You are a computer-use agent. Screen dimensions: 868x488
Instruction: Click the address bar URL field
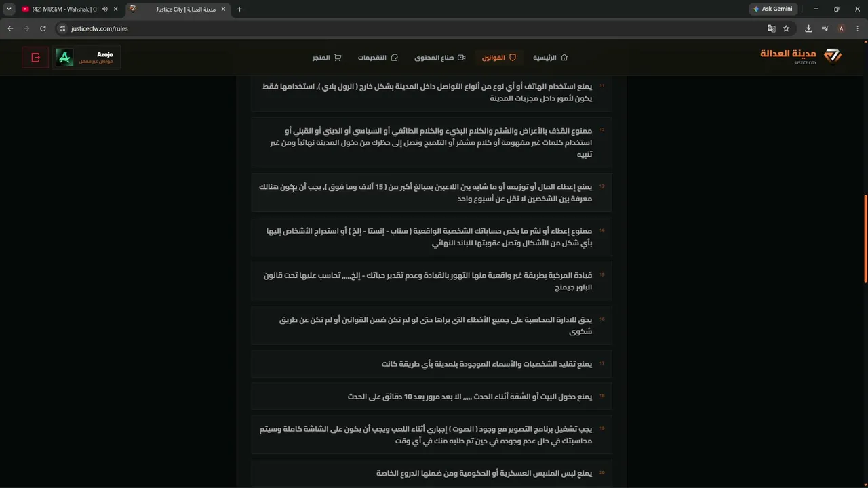click(407, 28)
